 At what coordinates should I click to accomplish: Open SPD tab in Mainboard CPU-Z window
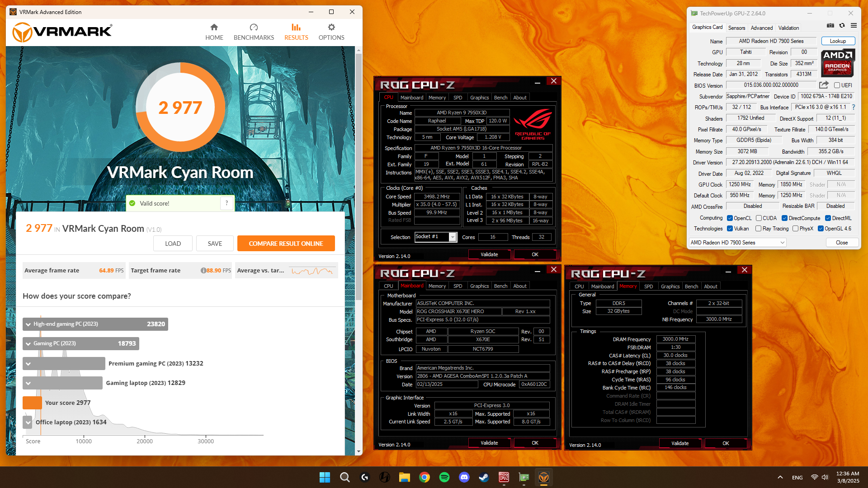click(x=458, y=286)
